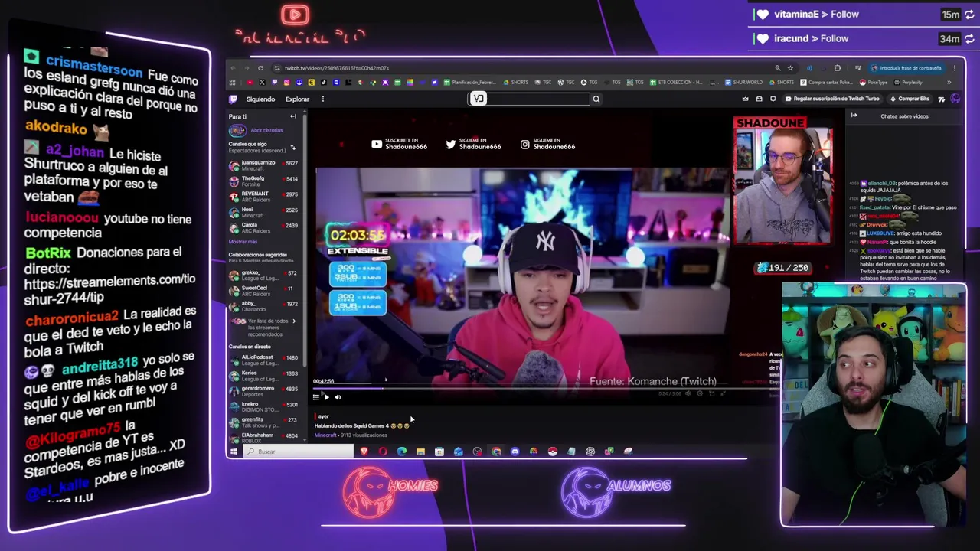Open abby_ suggested channel

tap(263, 305)
